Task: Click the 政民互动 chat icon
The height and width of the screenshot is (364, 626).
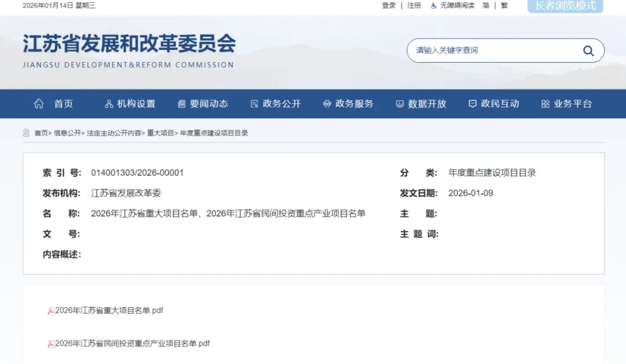Action: (x=472, y=104)
